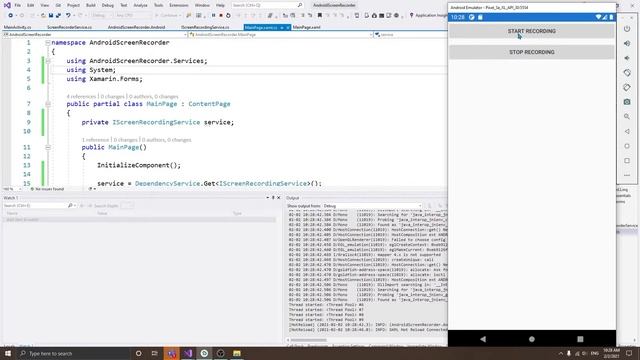Click the Continue debugging button

[x=167, y=16]
